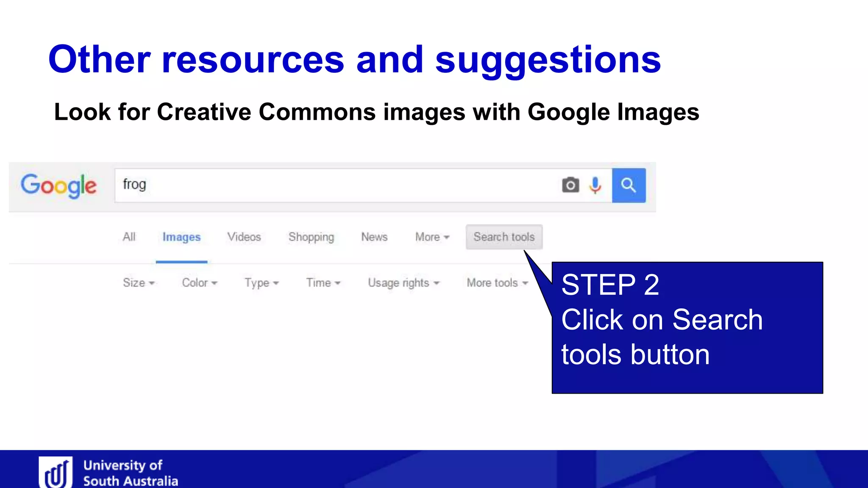This screenshot has height=488, width=868.
Task: Open the Videos tab
Action: click(x=244, y=237)
